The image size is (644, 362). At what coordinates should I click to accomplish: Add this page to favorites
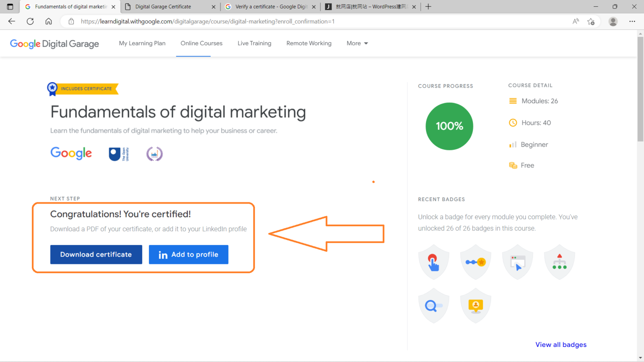(x=591, y=21)
